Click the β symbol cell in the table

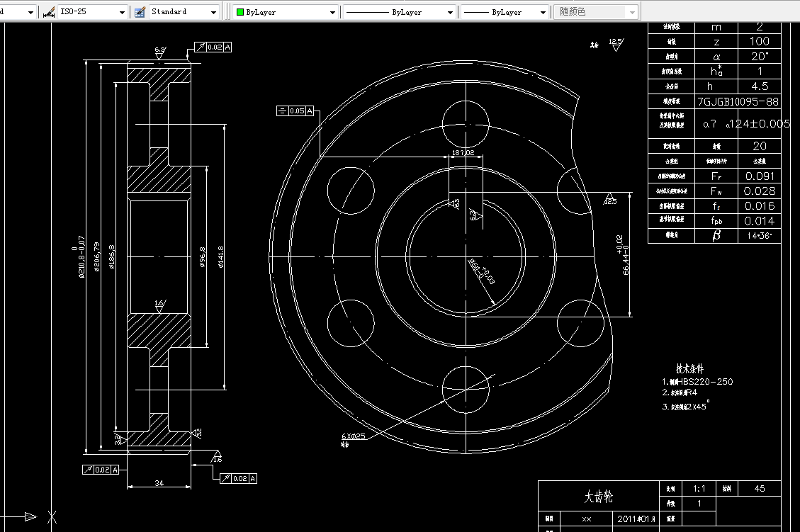(716, 236)
